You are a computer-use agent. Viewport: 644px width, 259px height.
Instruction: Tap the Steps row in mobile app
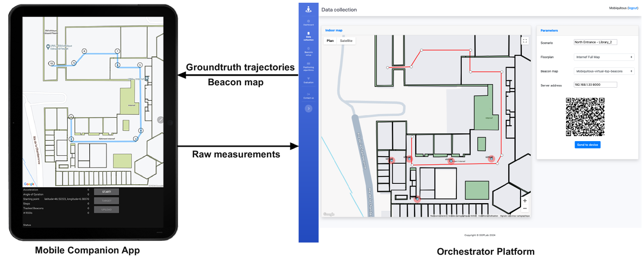56,204
